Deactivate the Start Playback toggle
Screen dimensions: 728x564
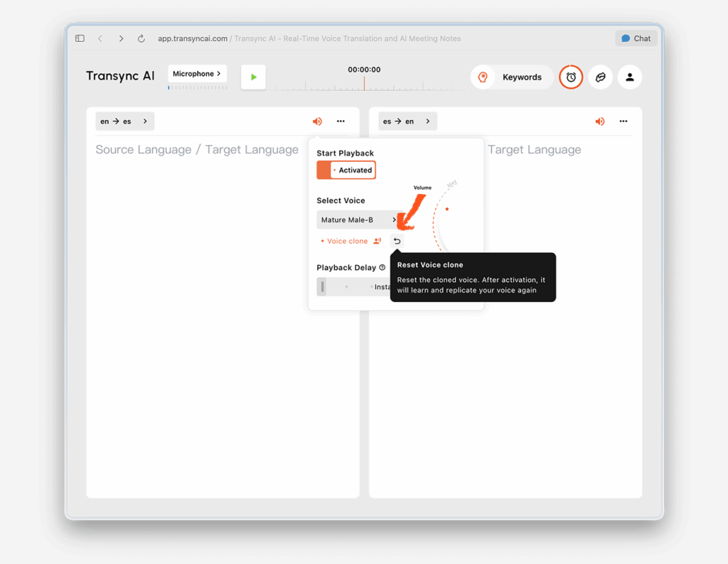pos(346,170)
